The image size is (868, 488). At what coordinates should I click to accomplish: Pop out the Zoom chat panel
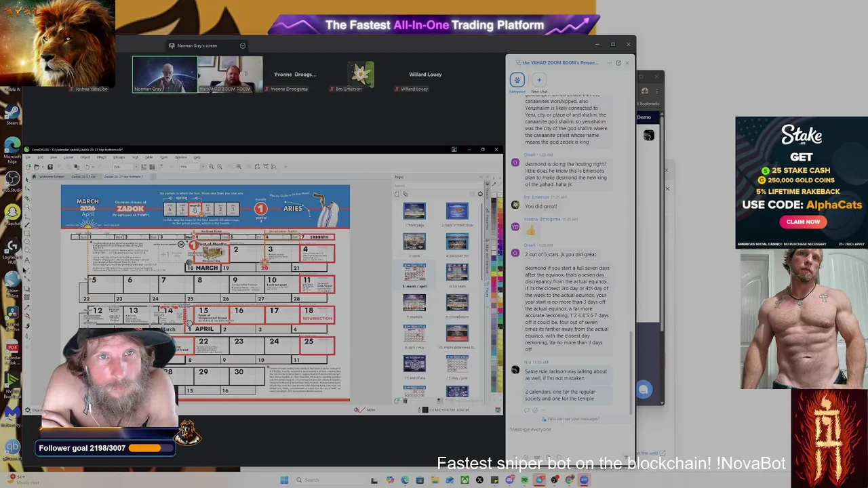pyautogui.click(x=618, y=63)
